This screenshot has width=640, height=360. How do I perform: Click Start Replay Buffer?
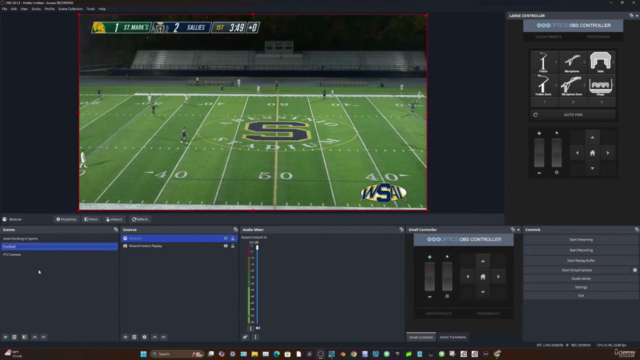pyautogui.click(x=581, y=260)
